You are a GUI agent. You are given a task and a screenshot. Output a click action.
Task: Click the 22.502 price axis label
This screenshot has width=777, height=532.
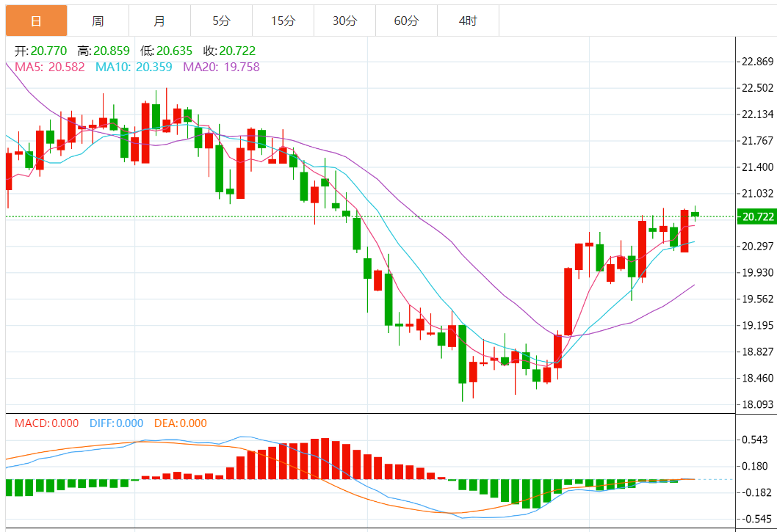757,87
